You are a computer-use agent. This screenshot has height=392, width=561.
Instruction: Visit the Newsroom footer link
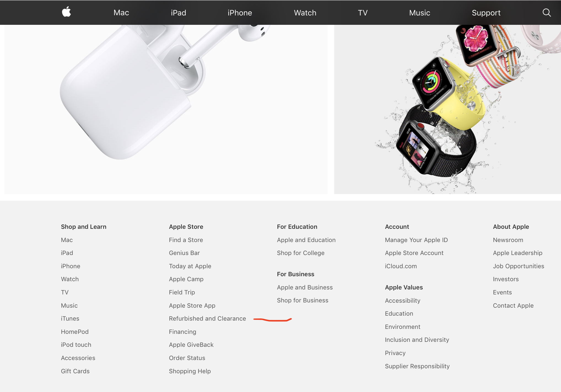[x=508, y=240]
